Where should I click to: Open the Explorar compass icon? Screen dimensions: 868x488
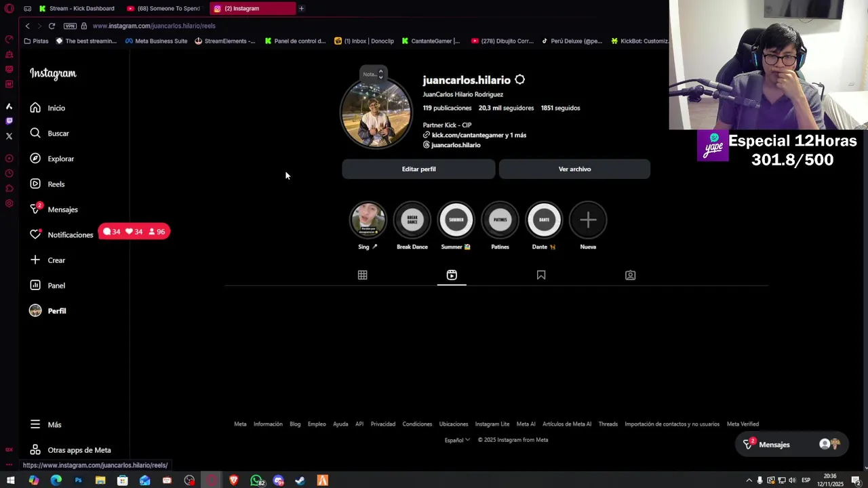(x=35, y=159)
